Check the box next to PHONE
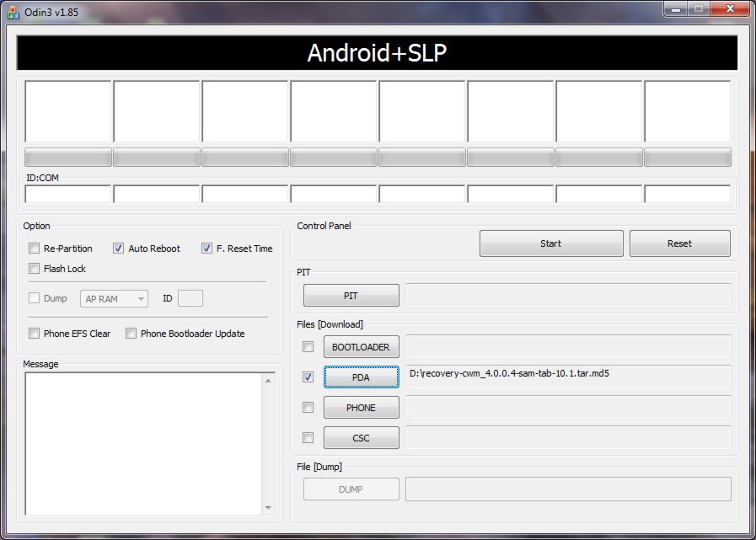The image size is (756, 540). coord(308,408)
